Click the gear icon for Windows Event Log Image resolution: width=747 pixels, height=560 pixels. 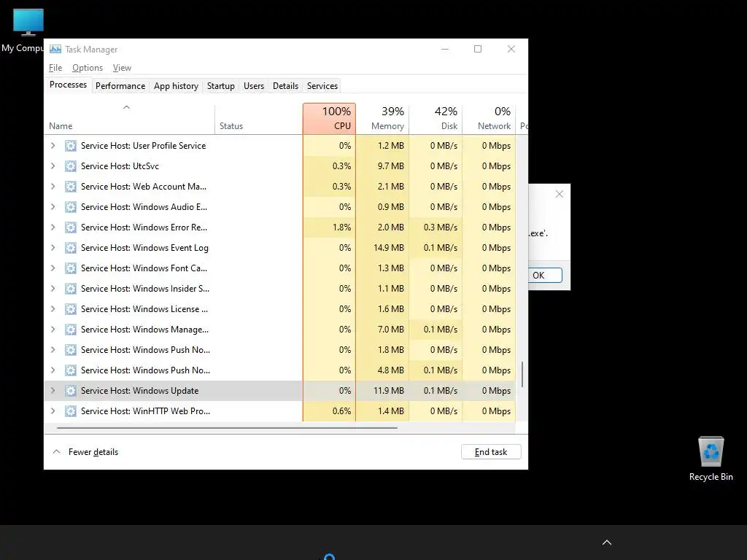pyautogui.click(x=71, y=248)
